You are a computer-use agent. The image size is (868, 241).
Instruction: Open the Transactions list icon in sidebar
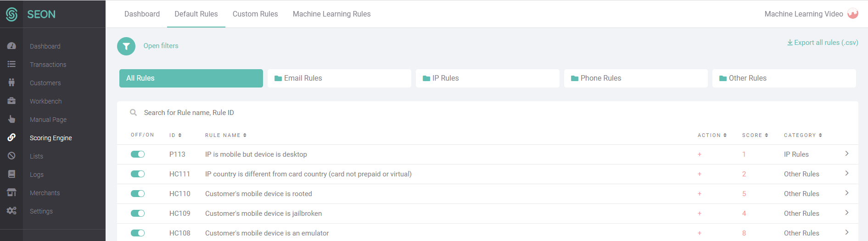point(11,64)
